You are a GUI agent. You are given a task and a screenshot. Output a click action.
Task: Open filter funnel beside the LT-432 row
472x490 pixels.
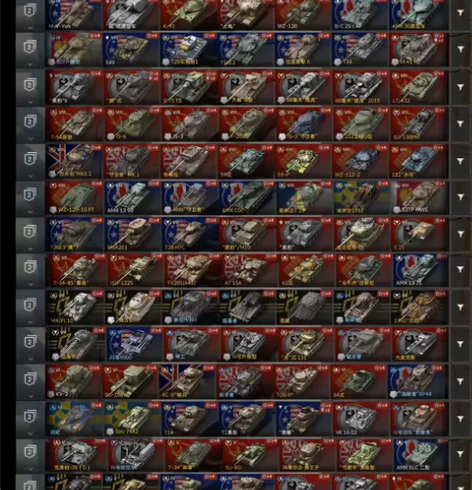pos(460,87)
